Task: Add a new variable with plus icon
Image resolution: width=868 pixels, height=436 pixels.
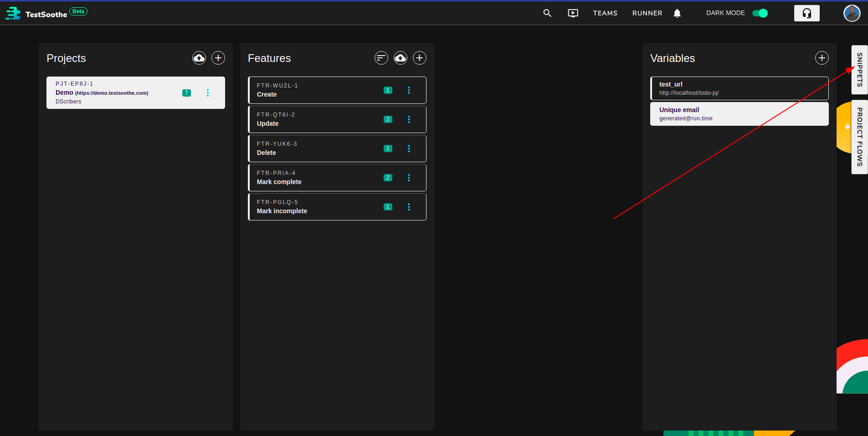Action: 822,58
